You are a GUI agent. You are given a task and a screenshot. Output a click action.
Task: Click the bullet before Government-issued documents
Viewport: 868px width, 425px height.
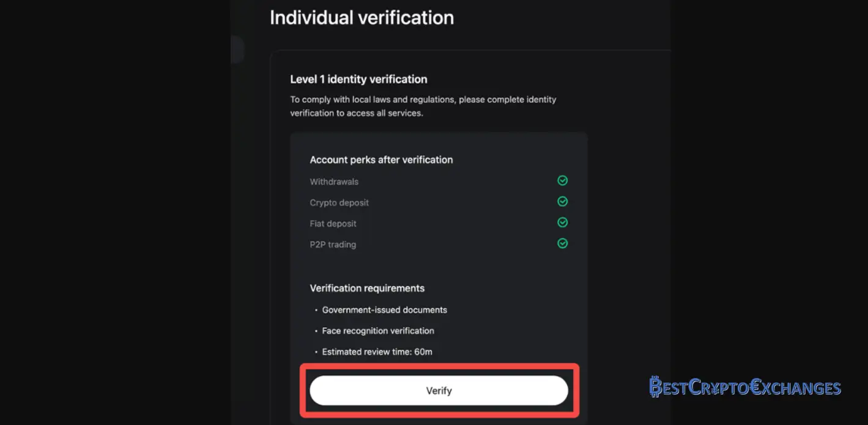(316, 311)
